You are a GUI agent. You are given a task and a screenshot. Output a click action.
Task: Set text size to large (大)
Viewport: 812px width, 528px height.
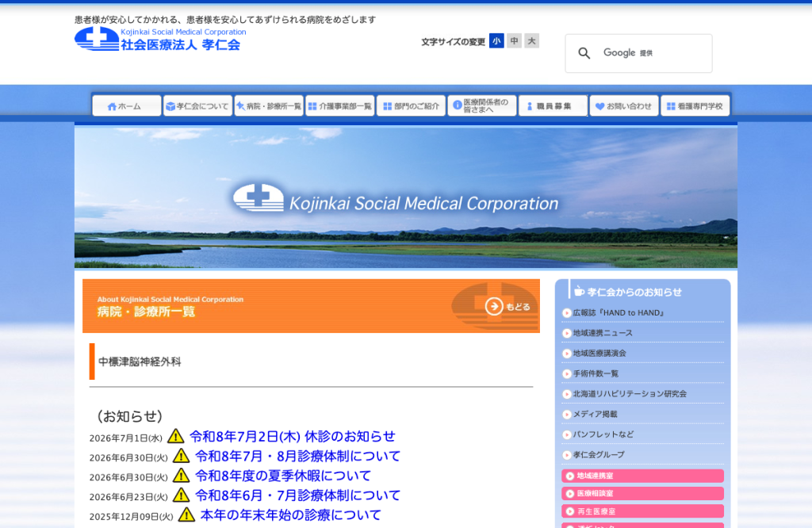pyautogui.click(x=531, y=41)
